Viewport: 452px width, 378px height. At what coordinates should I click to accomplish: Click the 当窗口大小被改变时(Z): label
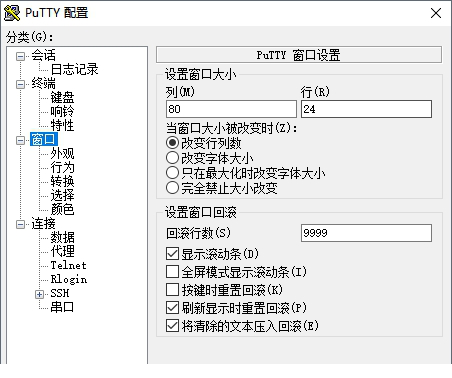(x=232, y=128)
